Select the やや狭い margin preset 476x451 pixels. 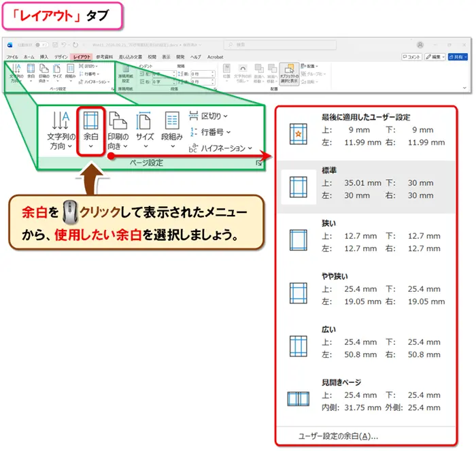[366, 293]
